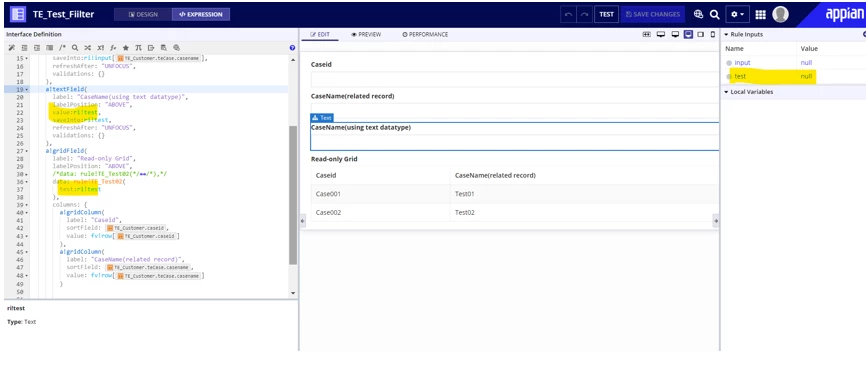The width and height of the screenshot is (866, 370).
Task: Select the tablet preview size icon
Action: tap(700, 34)
